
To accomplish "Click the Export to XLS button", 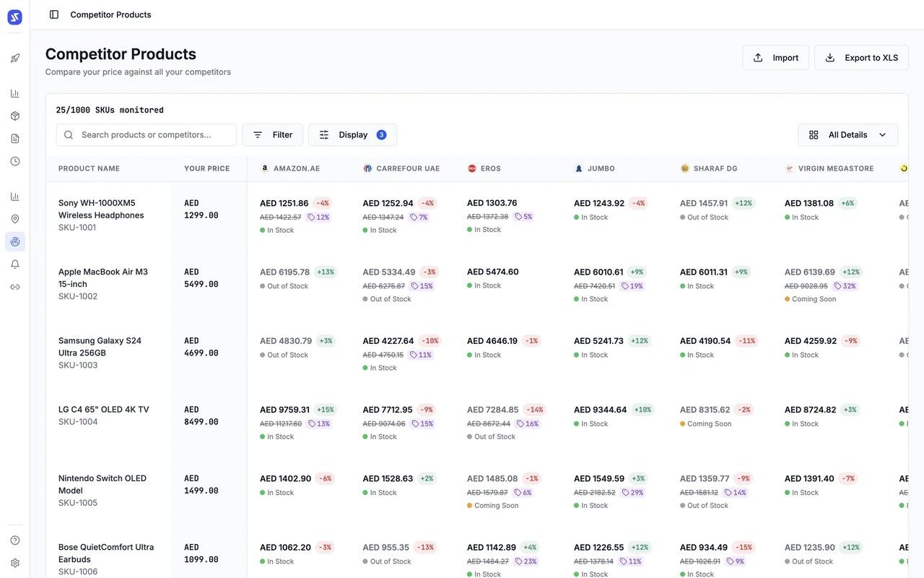I will click(x=861, y=58).
